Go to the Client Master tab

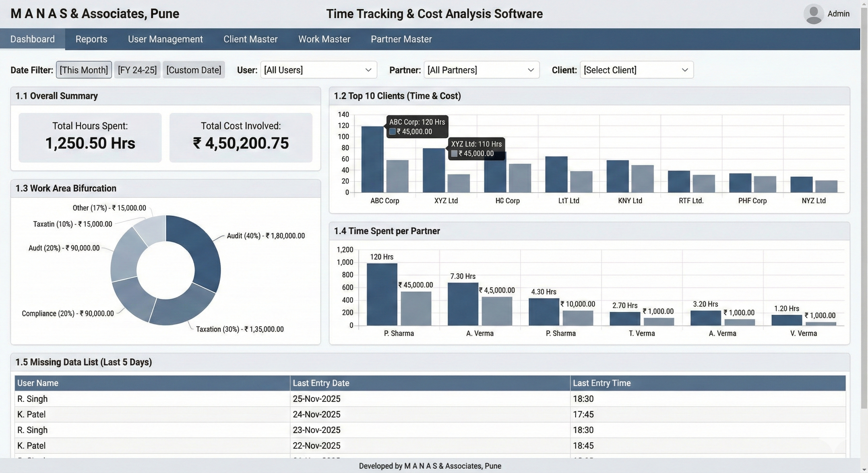(x=250, y=39)
